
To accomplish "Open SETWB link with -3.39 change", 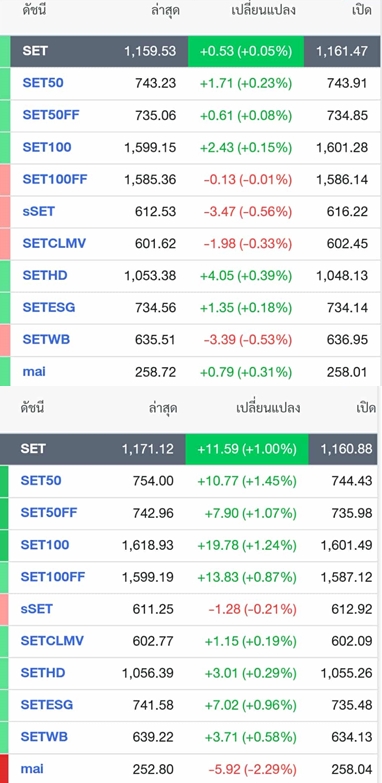I will click(46, 340).
